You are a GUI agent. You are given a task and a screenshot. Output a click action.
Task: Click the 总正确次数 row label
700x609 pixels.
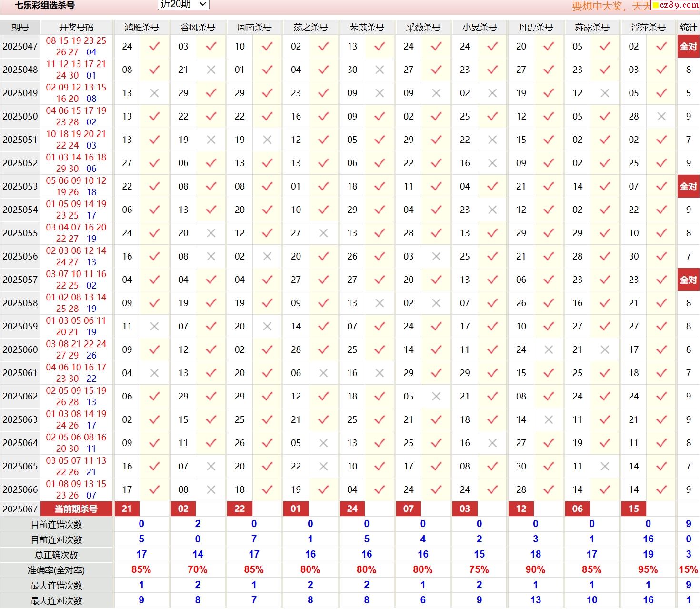click(x=56, y=555)
